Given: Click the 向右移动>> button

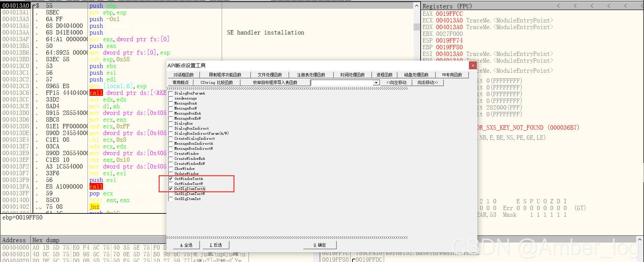Looking at the screenshot, I should point(428,82).
